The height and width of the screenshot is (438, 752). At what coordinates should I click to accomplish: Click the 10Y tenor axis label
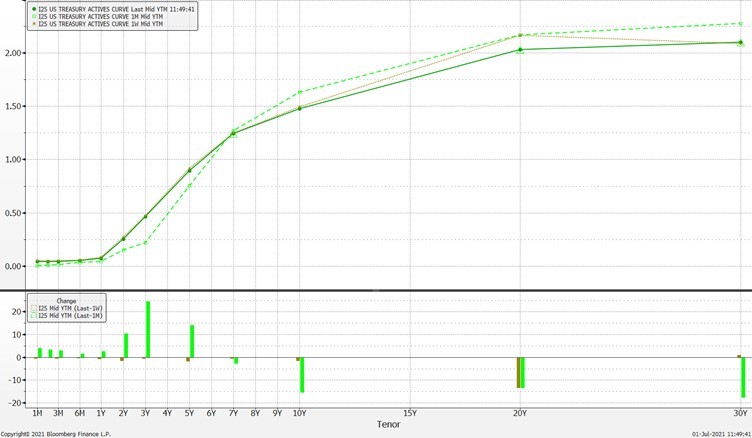tap(300, 412)
